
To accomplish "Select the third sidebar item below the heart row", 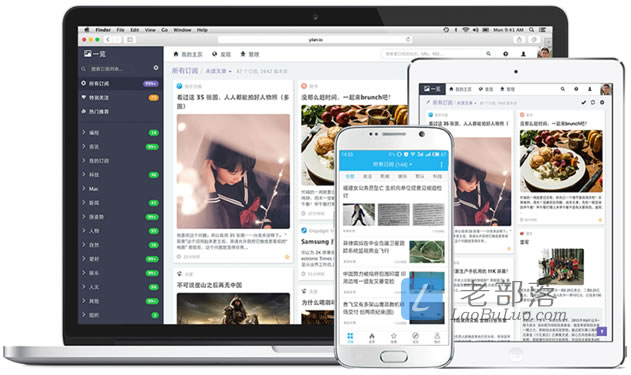I will [x=121, y=111].
